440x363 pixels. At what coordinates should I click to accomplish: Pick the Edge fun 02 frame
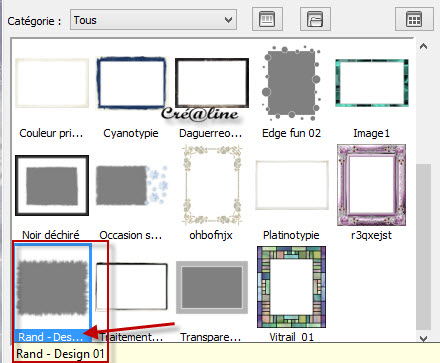tap(292, 83)
